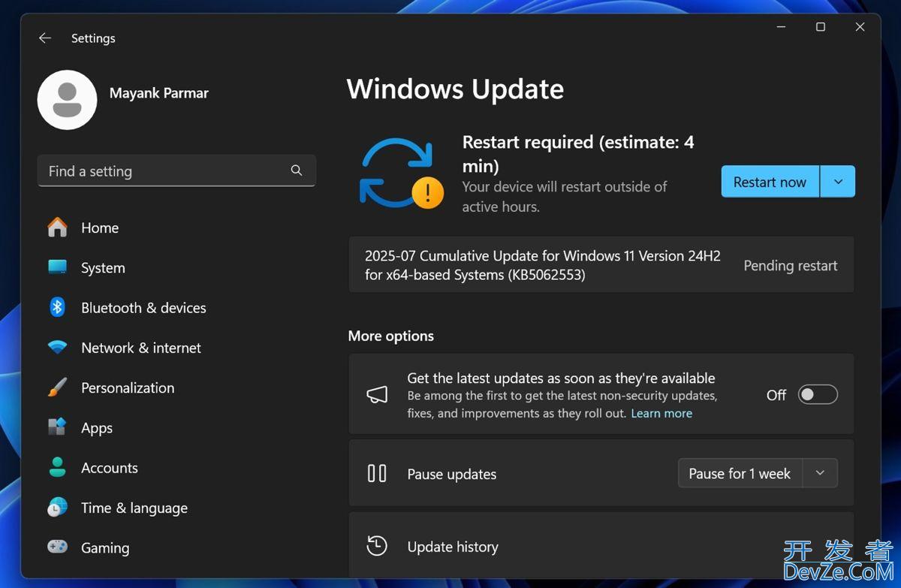The height and width of the screenshot is (588, 901).
Task: Click the Restart now button
Action: (x=770, y=182)
